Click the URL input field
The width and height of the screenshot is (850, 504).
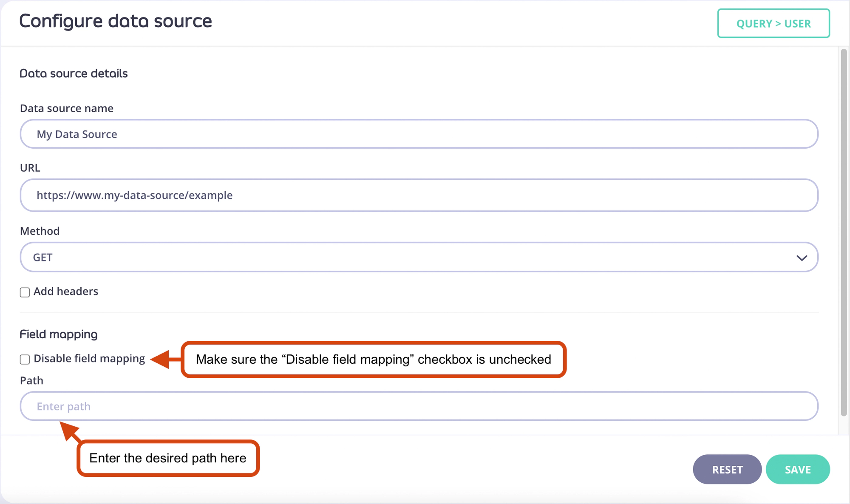(419, 195)
